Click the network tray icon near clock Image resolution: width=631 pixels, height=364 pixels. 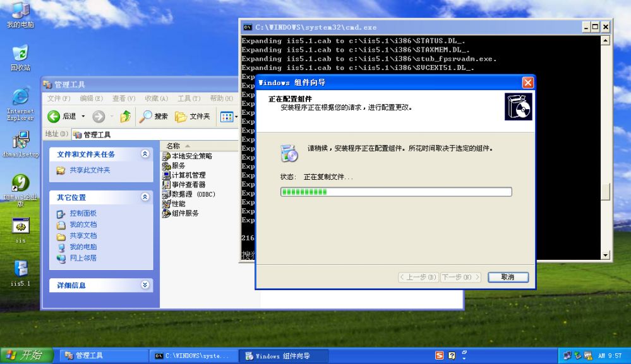(x=567, y=356)
